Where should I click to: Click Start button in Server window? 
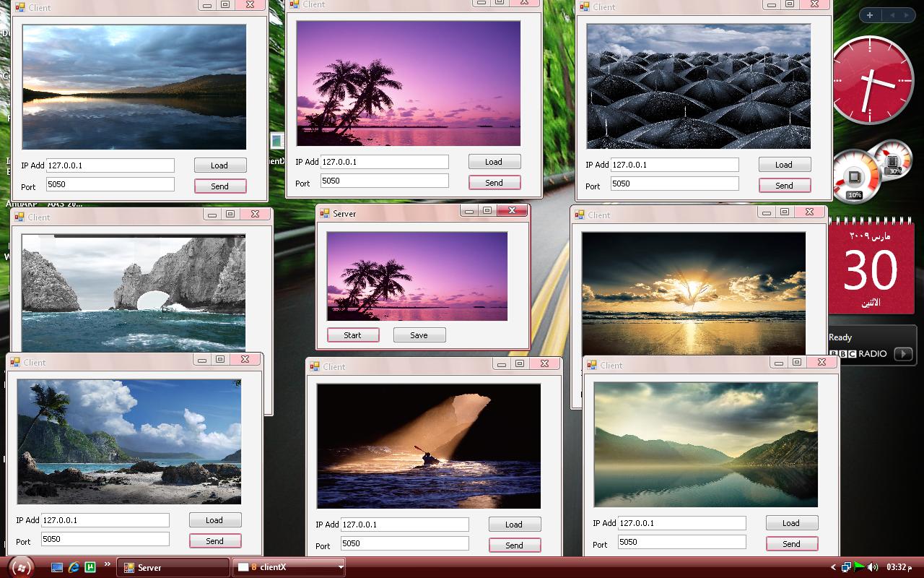(353, 335)
